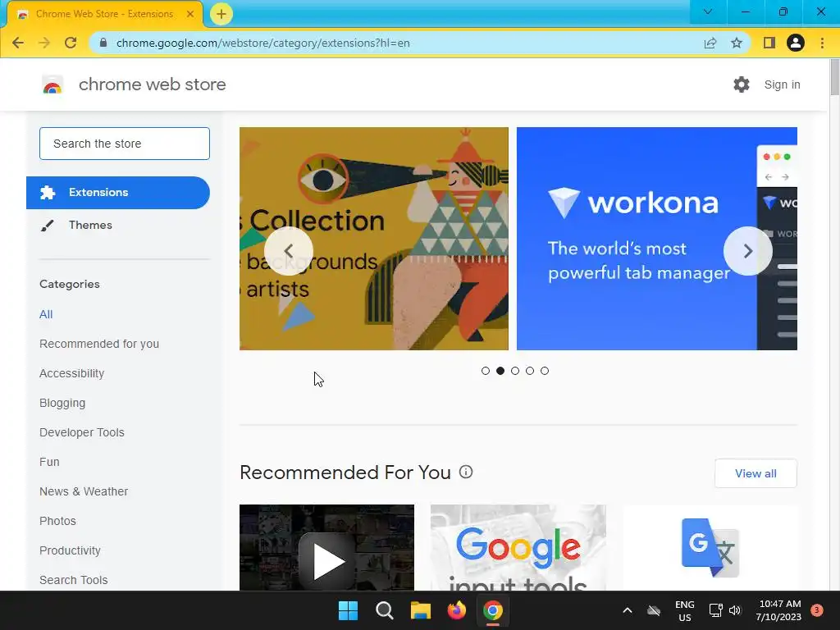The height and width of the screenshot is (630, 840).
Task: Click the share this page icon
Action: (710, 43)
